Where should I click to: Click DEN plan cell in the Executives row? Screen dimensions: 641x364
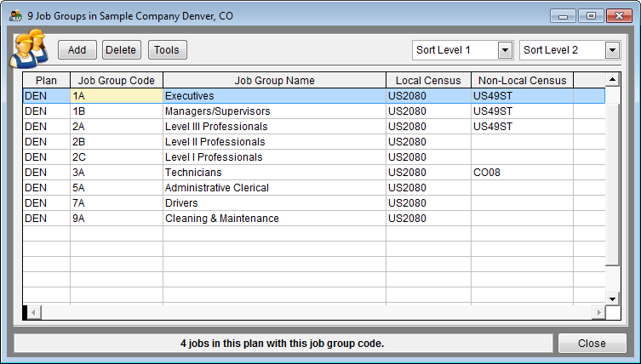pyautogui.click(x=47, y=96)
